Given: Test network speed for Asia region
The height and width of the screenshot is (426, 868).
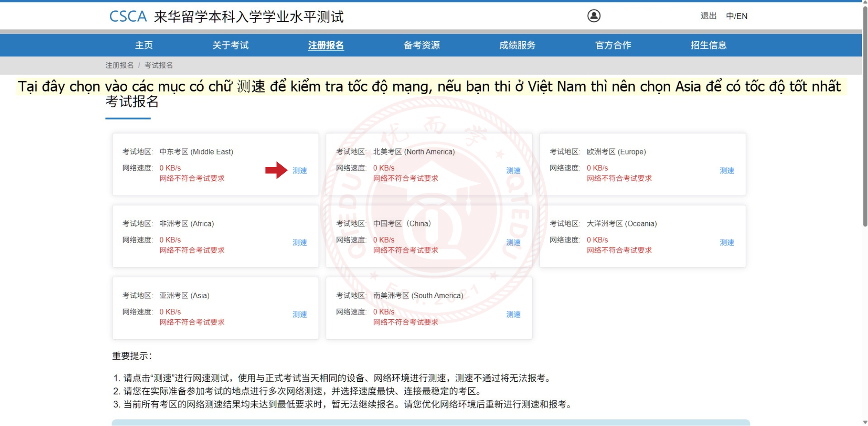Looking at the screenshot, I should tap(299, 315).
